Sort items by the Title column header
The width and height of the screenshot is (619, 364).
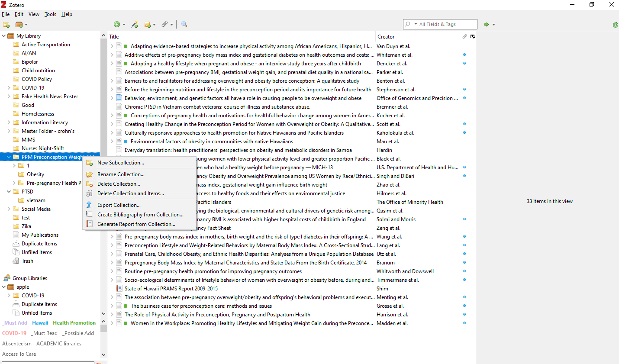click(x=242, y=37)
